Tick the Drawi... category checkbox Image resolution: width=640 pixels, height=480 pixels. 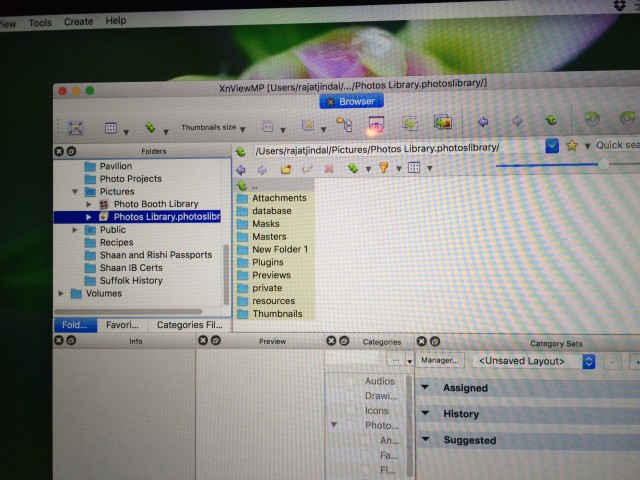[350, 396]
